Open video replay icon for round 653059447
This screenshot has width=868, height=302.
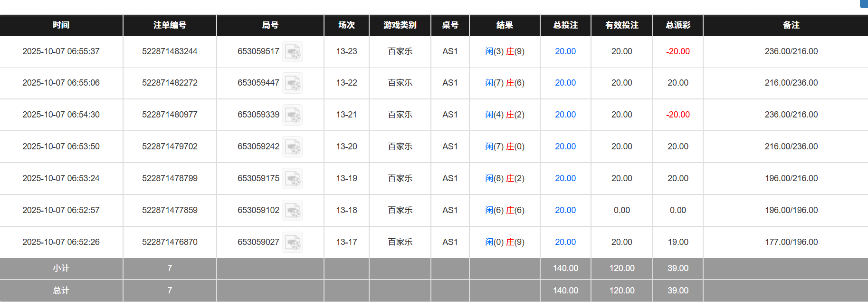coord(292,83)
